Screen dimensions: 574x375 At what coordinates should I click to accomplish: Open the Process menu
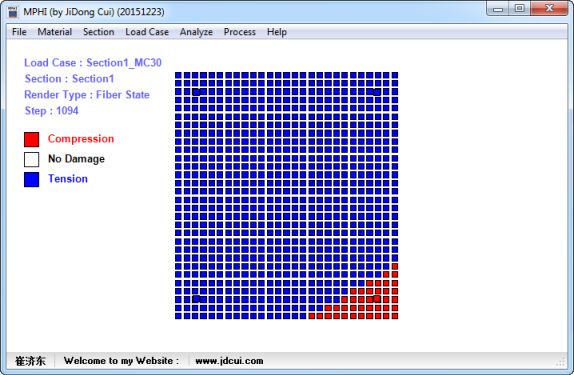[239, 32]
